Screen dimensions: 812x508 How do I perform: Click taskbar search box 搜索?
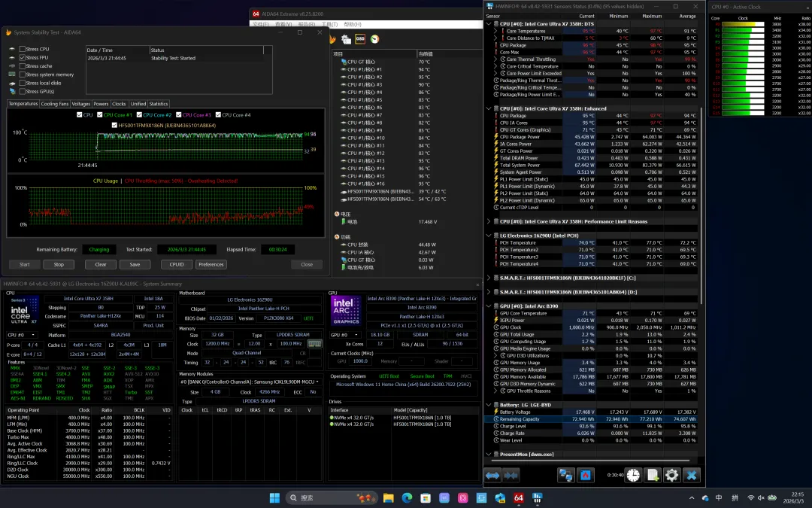[x=332, y=497]
